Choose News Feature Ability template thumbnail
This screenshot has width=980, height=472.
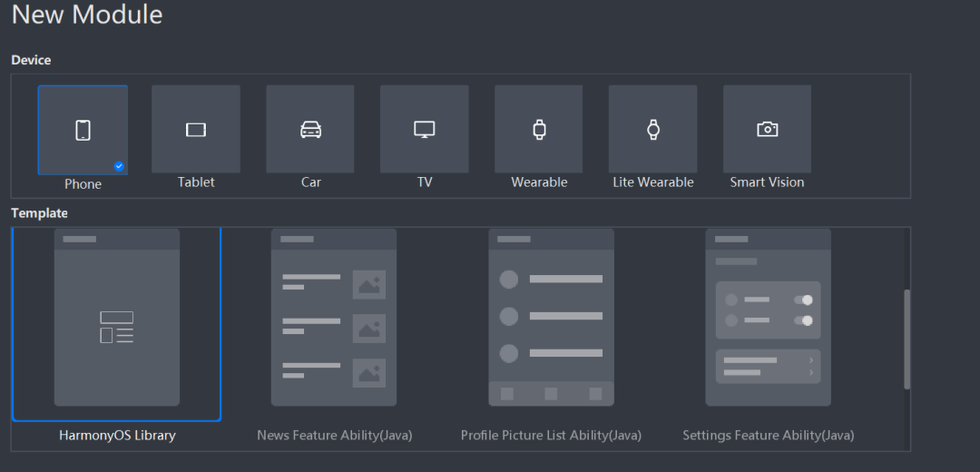pyautogui.click(x=334, y=318)
